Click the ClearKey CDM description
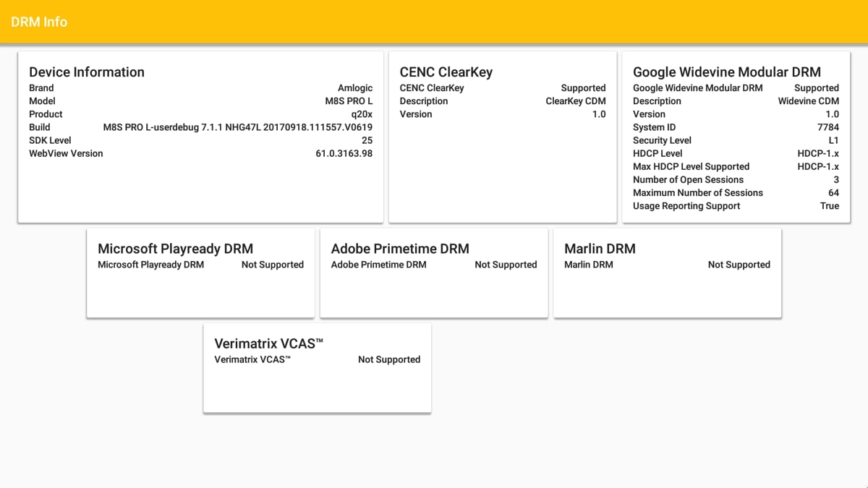Viewport: 868px width, 488px height. 575,100
